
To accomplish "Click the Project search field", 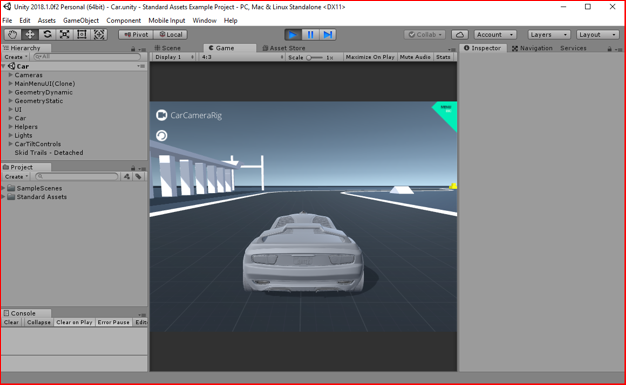I will 77,176.
